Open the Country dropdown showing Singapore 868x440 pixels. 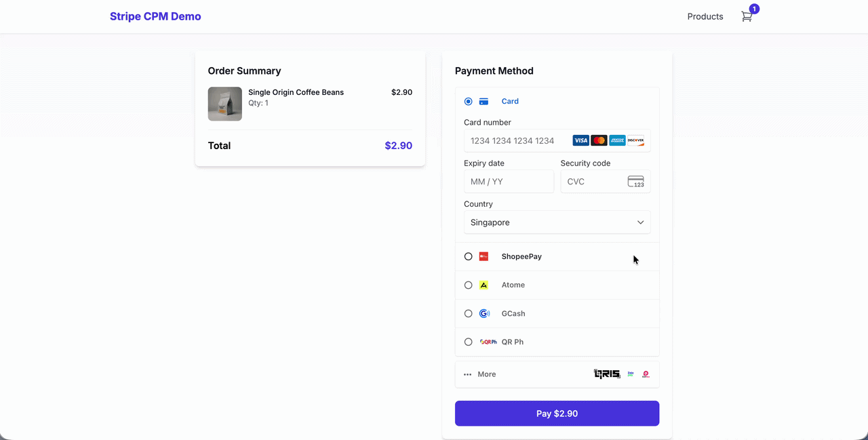point(557,222)
